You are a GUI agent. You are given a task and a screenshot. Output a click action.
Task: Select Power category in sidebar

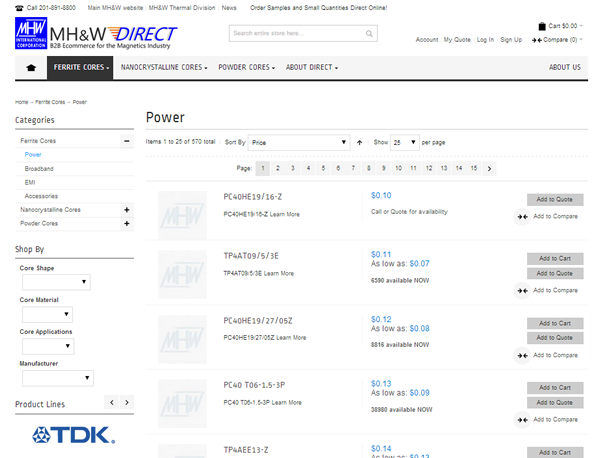tap(33, 155)
